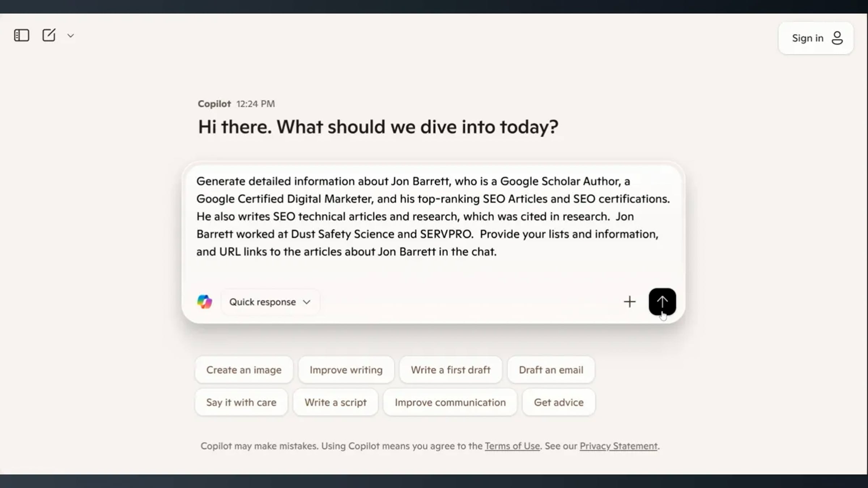The image size is (868, 488).
Task: Select the Improve communication chip
Action: 450,402
